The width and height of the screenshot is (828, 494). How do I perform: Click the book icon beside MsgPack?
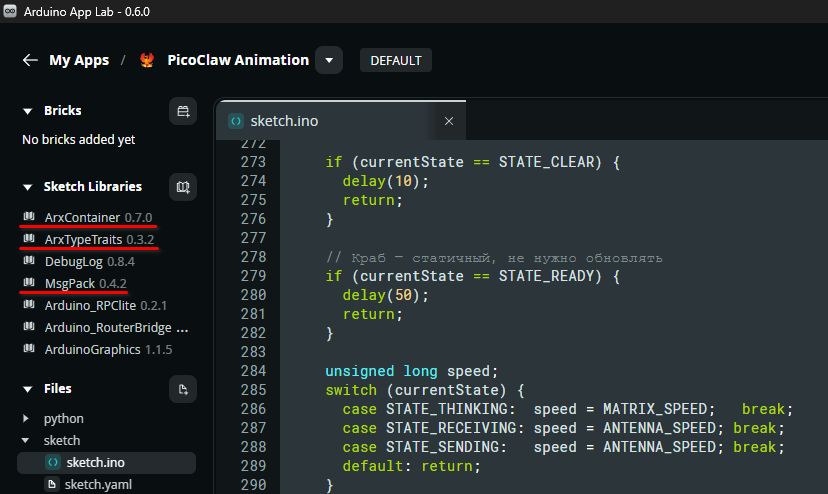pos(29,282)
